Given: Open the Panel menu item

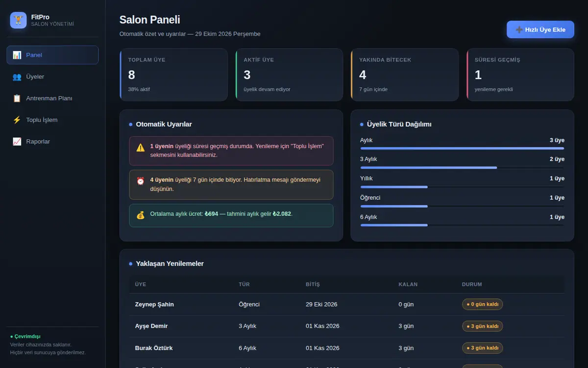Looking at the screenshot, I should [x=52, y=55].
